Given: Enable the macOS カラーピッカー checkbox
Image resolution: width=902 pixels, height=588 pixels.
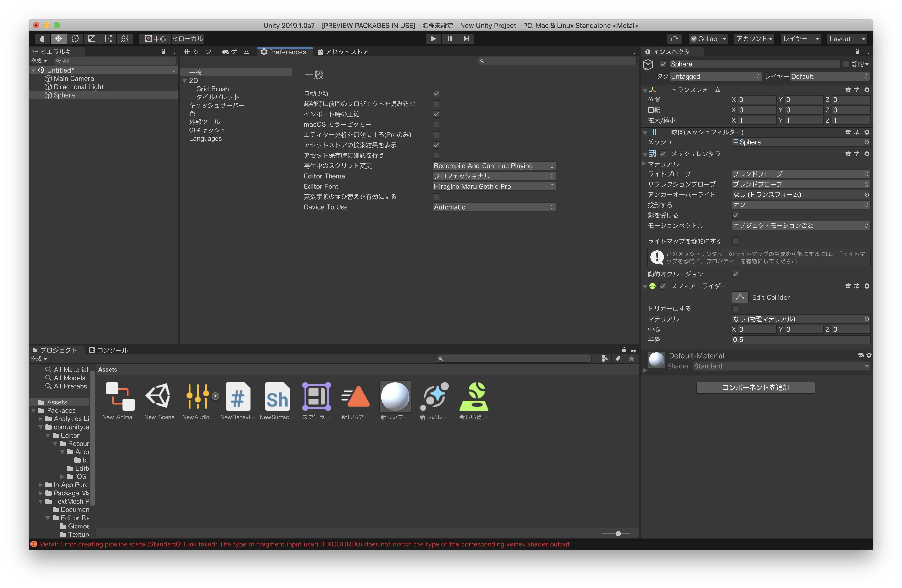Looking at the screenshot, I should coord(437,125).
